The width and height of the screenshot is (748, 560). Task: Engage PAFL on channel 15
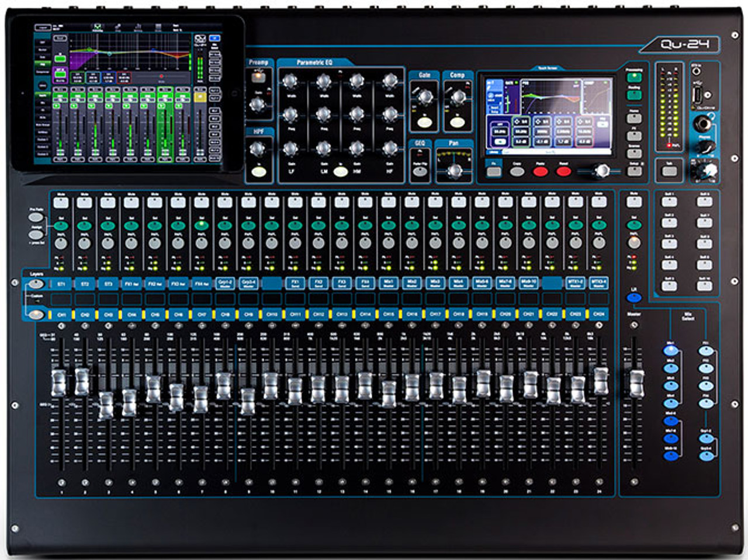point(388,244)
